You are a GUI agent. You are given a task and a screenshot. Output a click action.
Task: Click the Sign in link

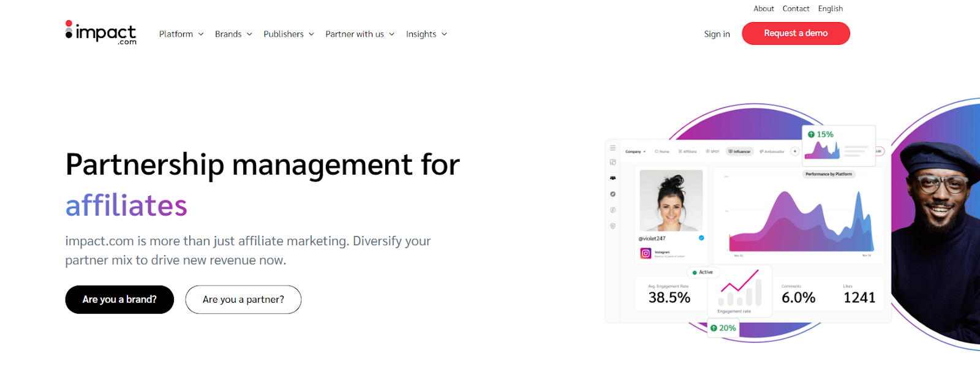717,34
